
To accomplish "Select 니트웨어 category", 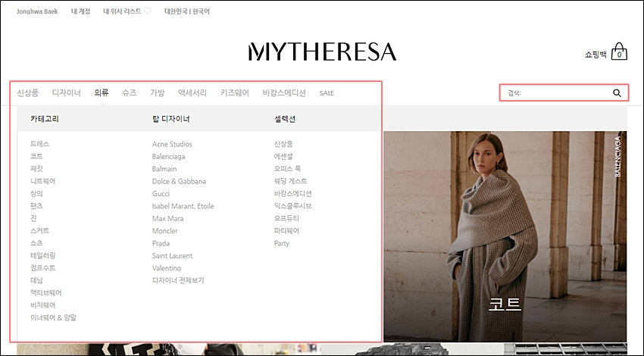I will [42, 181].
